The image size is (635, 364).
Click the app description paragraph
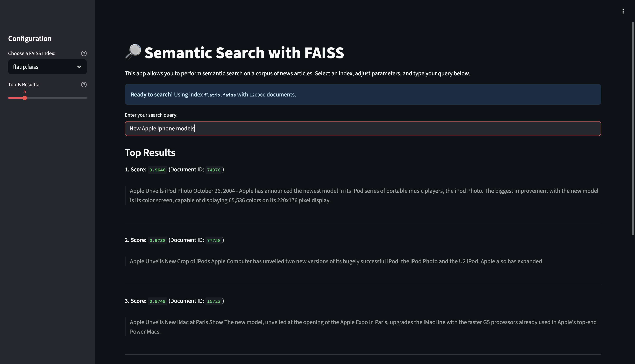pyautogui.click(x=297, y=73)
